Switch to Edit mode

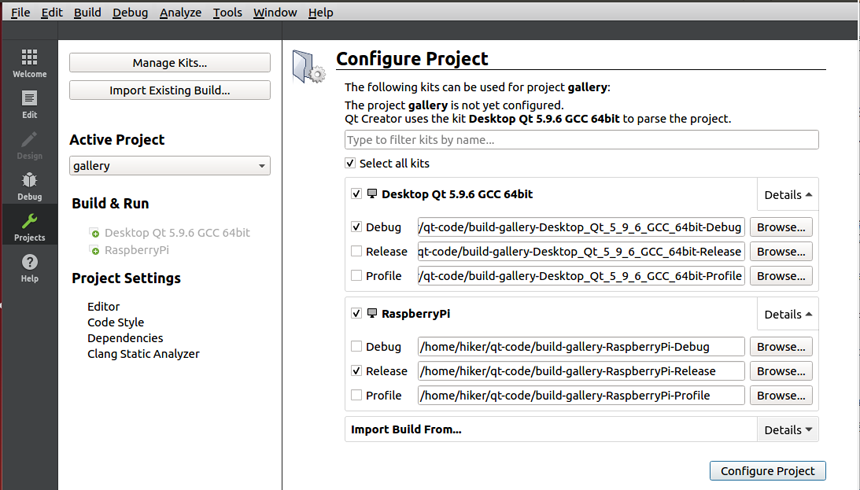point(30,104)
